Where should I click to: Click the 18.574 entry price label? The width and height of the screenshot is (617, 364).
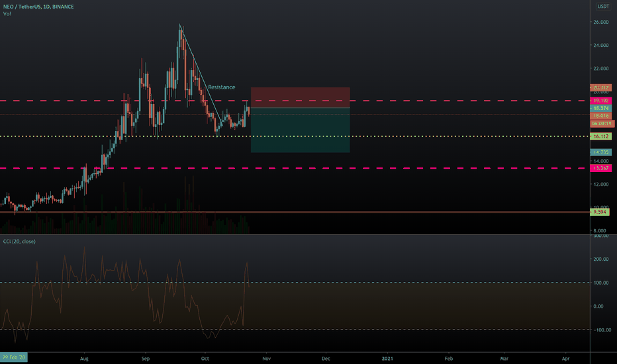pyautogui.click(x=601, y=108)
